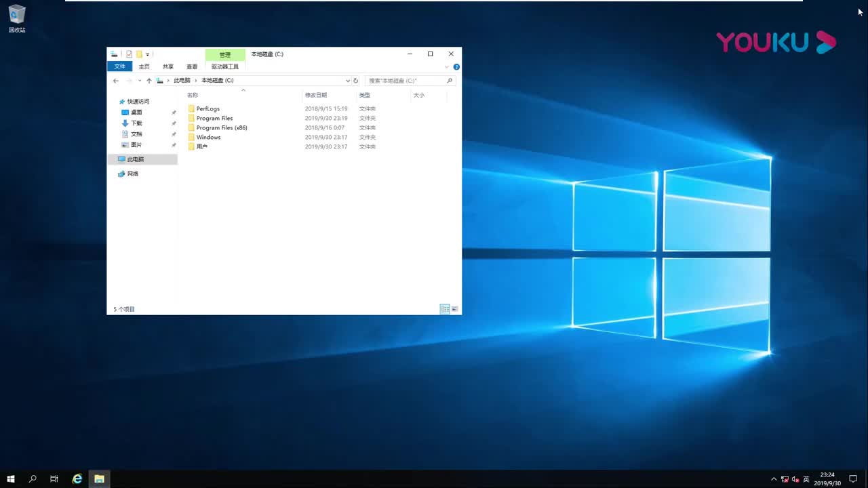Unpin 下载 from Quick access

point(174,123)
